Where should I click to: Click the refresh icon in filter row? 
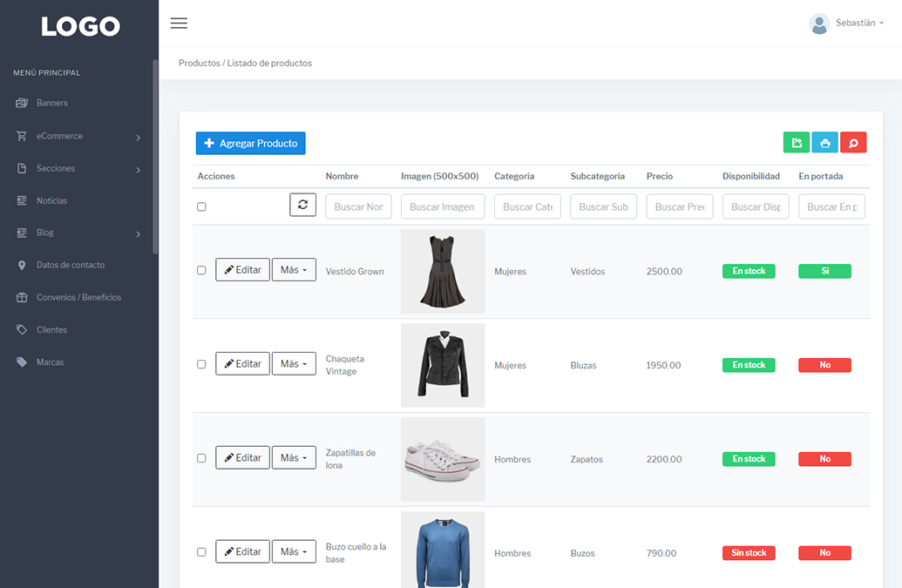(302, 205)
